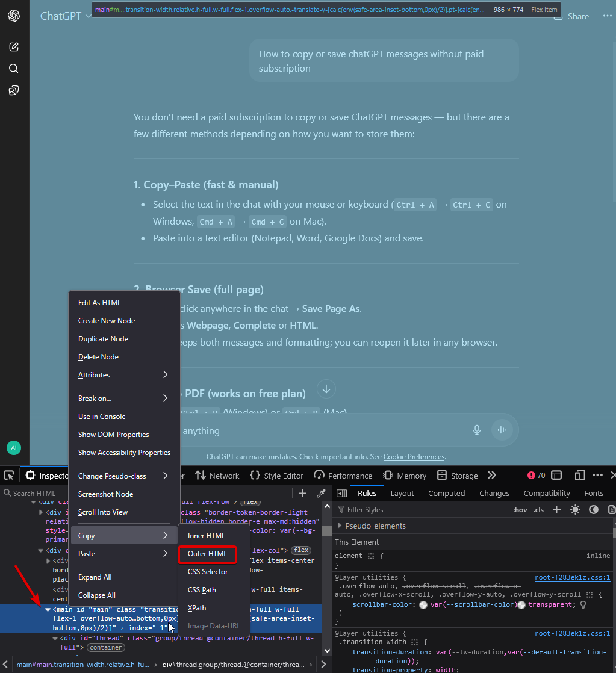The width and height of the screenshot is (616, 673).
Task: Click the selector grid icon next to .transition-width
Action: (414, 642)
